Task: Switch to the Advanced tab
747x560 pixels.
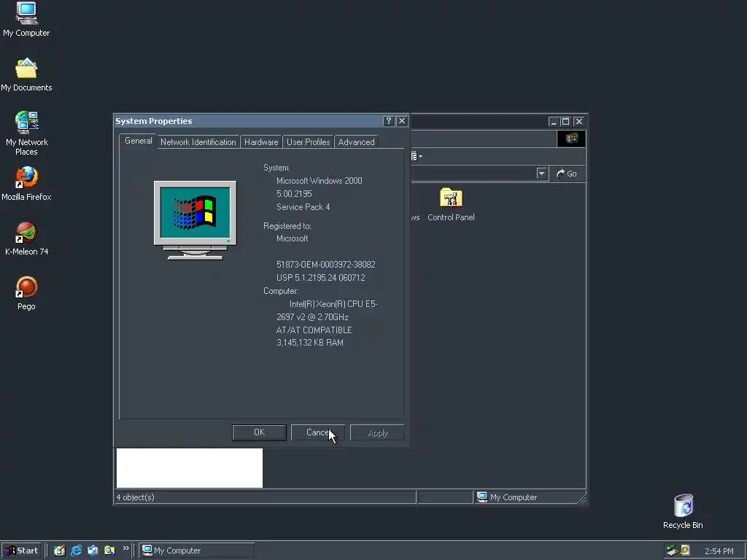Action: coord(356,142)
